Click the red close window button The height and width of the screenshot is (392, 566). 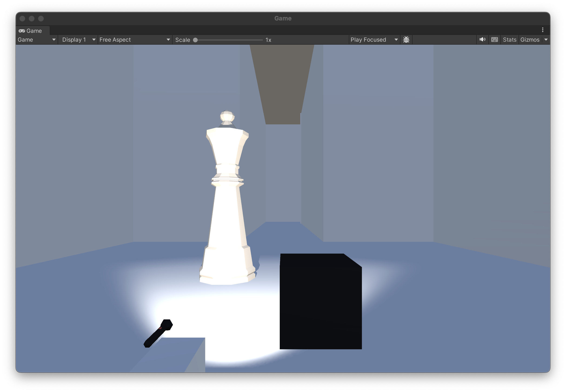coord(22,19)
